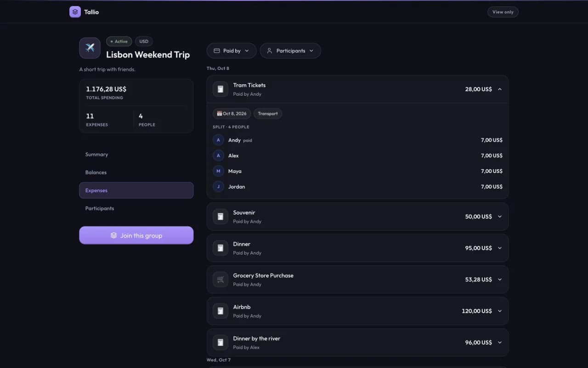Screen dimensions: 588x368
Task: Click the View only badge
Action: click(503, 12)
